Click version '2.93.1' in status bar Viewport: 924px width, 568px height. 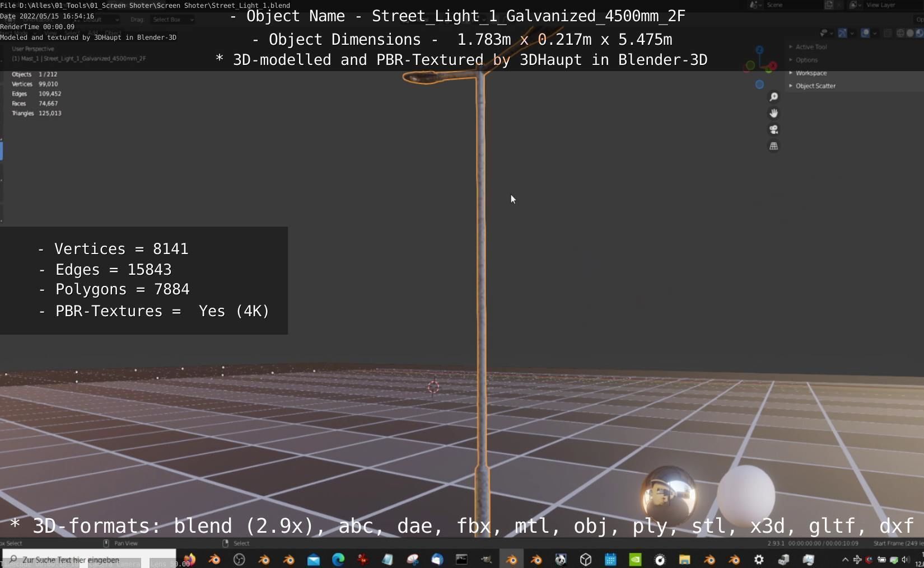coord(776,543)
